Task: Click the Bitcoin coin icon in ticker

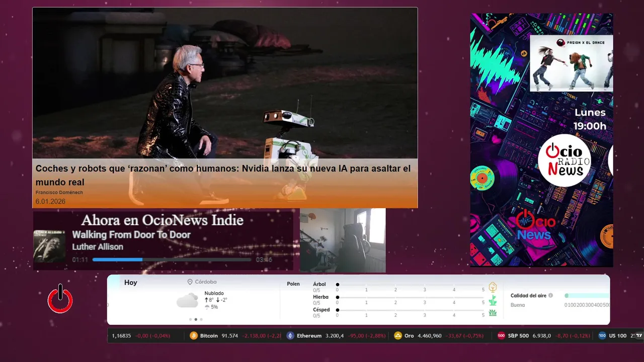Action: 194,336
